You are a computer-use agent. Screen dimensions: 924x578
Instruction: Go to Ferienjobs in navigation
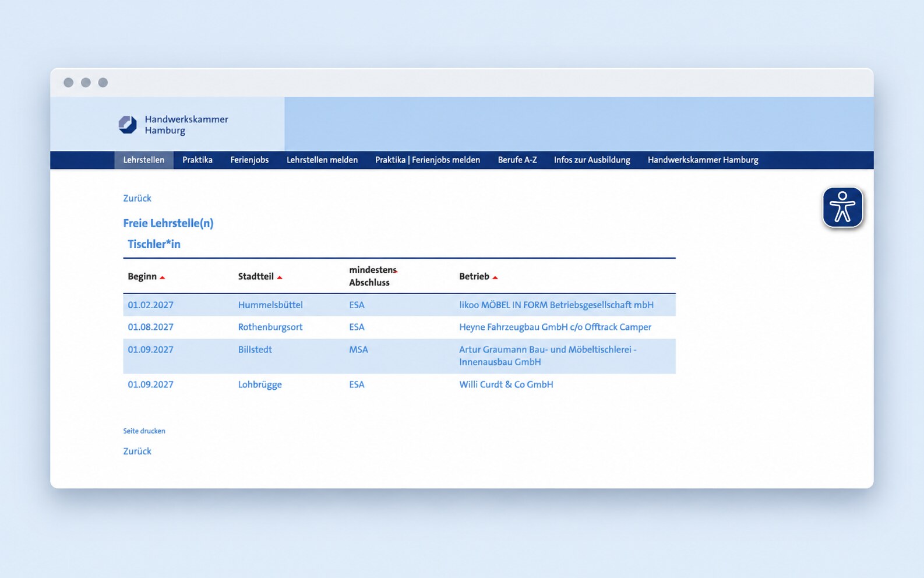[x=249, y=160]
